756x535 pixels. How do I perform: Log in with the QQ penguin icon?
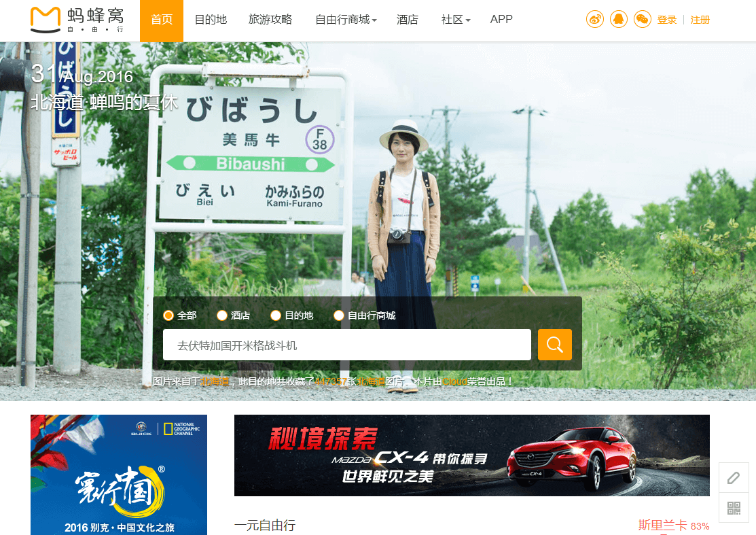coord(618,20)
